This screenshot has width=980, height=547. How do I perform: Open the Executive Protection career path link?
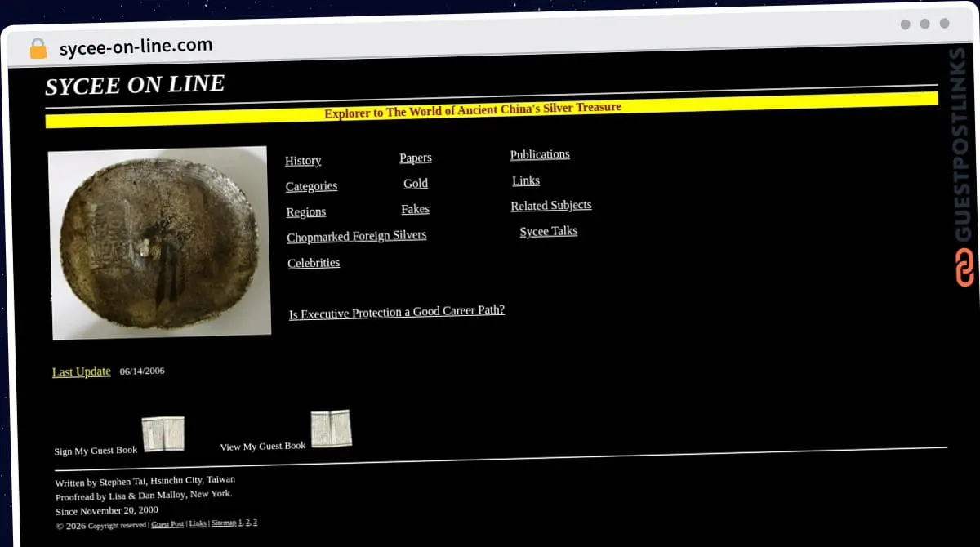(397, 312)
